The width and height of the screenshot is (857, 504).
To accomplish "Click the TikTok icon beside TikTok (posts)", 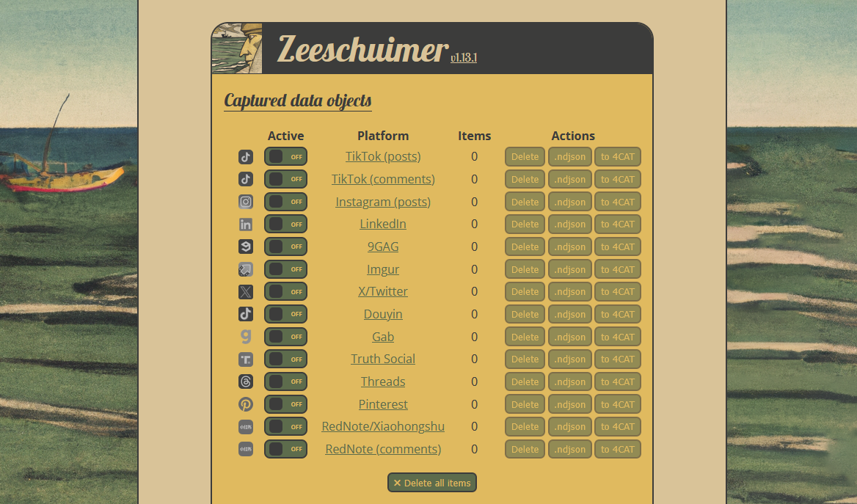I will pos(246,157).
